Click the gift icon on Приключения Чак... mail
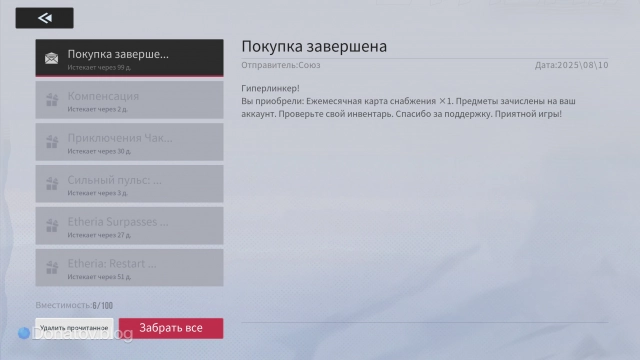Viewport: 640px width, 360px height. pos(52,142)
